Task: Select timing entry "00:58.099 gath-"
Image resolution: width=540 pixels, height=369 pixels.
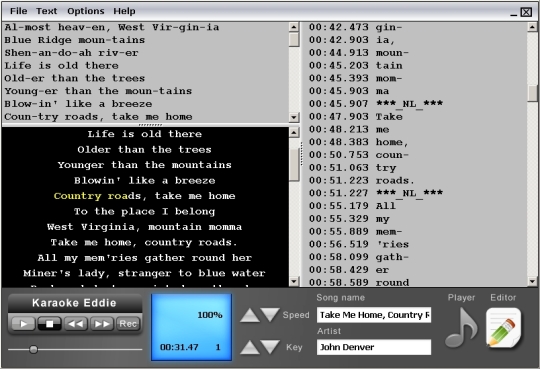Action: pos(359,257)
